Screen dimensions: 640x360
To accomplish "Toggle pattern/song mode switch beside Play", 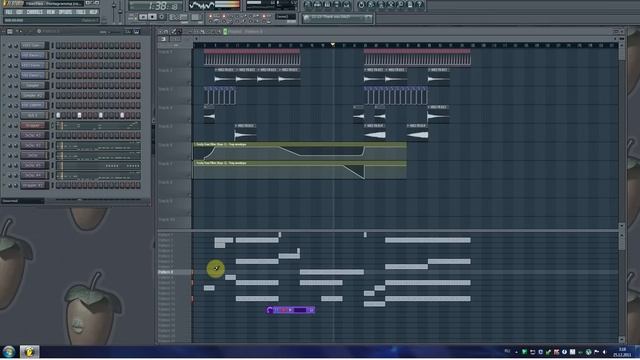I will [x=132, y=17].
